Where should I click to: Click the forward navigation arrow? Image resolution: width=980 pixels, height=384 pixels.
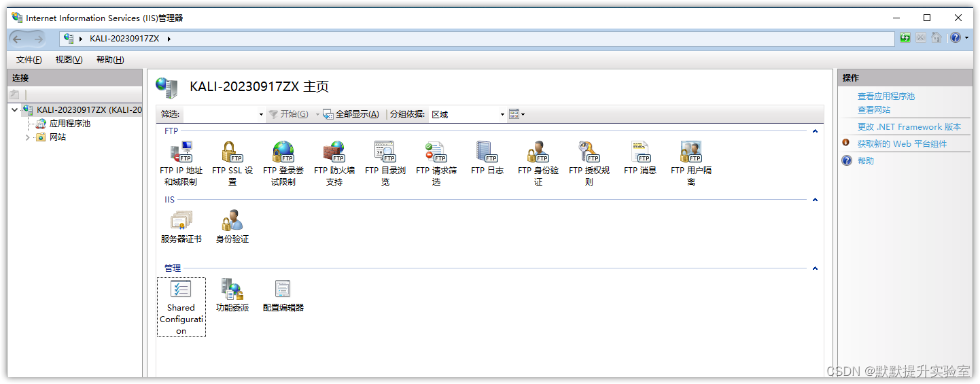click(x=38, y=39)
